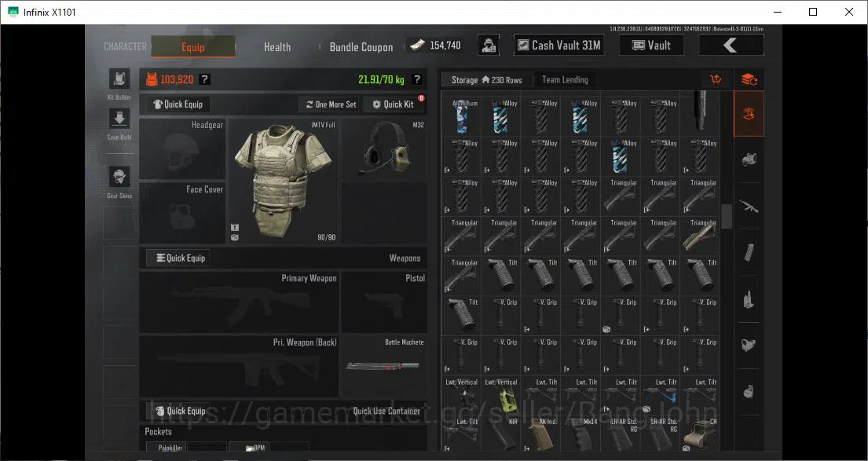Click the orange stacked-layers refresh icon

pyautogui.click(x=749, y=79)
